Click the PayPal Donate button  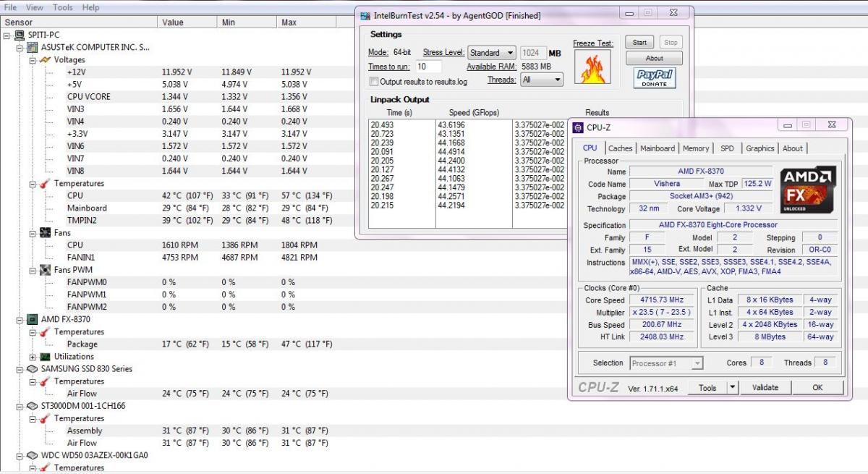(x=655, y=78)
